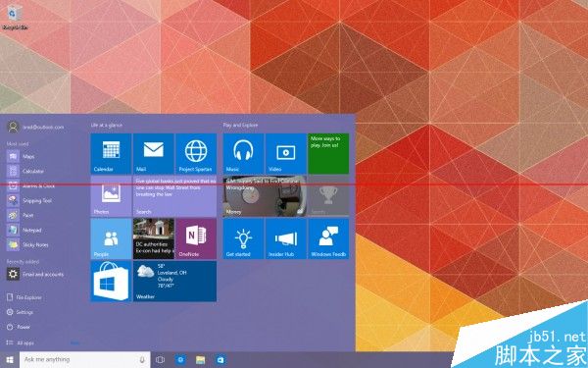Open Task View on the taskbar
This screenshot has width=588, height=368.
coord(160,360)
